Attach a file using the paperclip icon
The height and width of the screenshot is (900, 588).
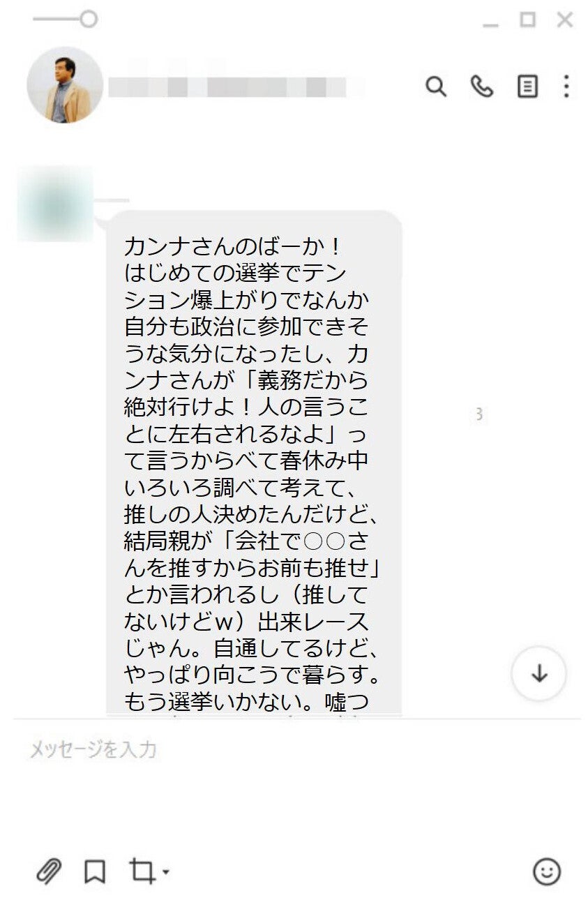point(49,871)
